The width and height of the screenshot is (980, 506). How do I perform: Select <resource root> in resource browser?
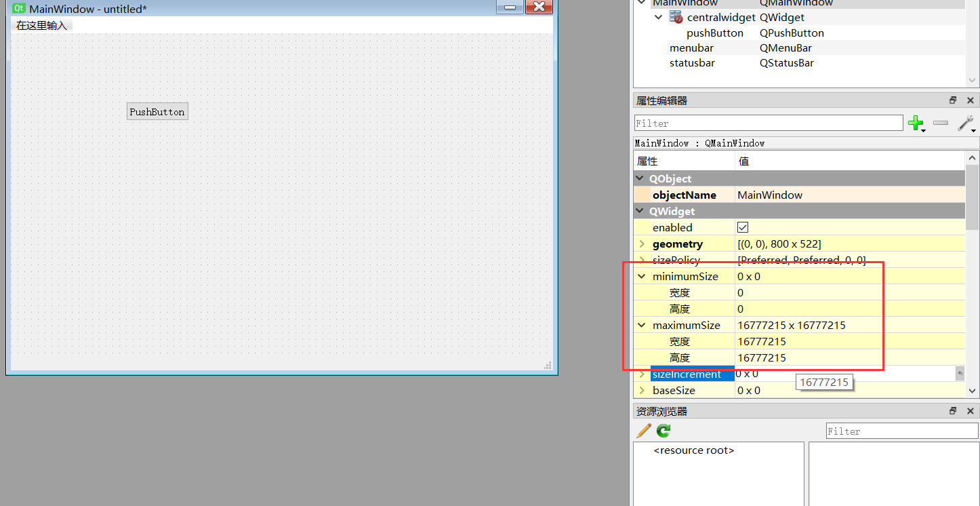click(x=694, y=450)
